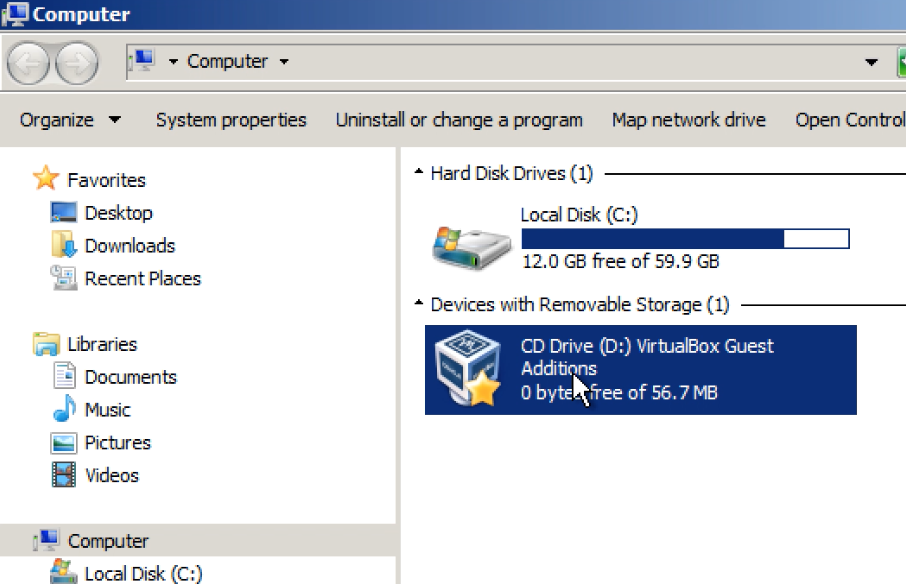Click System properties in the toolbar
Viewport: 906px width, 584px height.
click(x=231, y=120)
